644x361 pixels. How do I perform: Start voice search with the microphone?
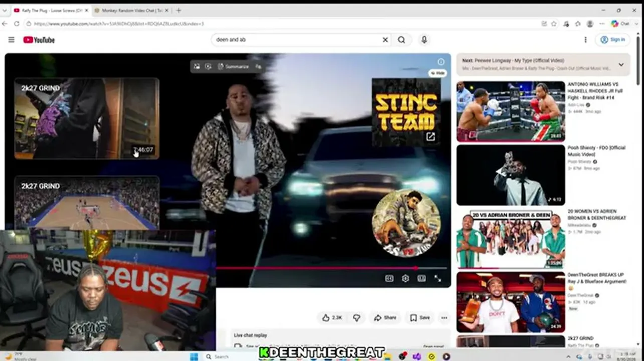point(424,40)
